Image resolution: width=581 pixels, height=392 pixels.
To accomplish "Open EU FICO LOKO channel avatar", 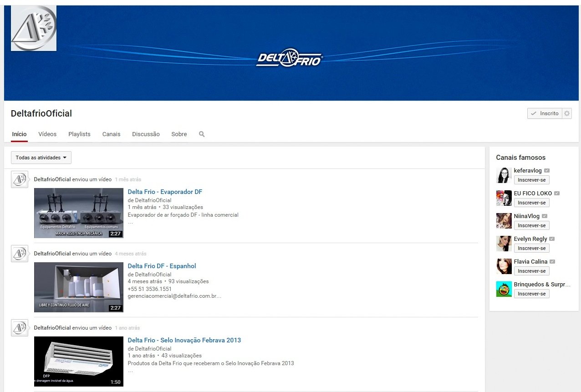I will 504,198.
